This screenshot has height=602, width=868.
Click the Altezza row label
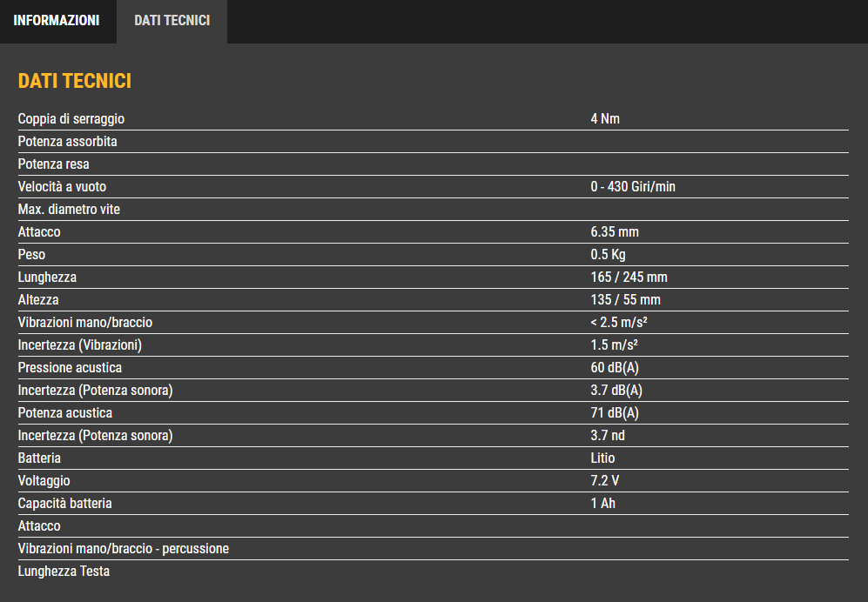[38, 300]
